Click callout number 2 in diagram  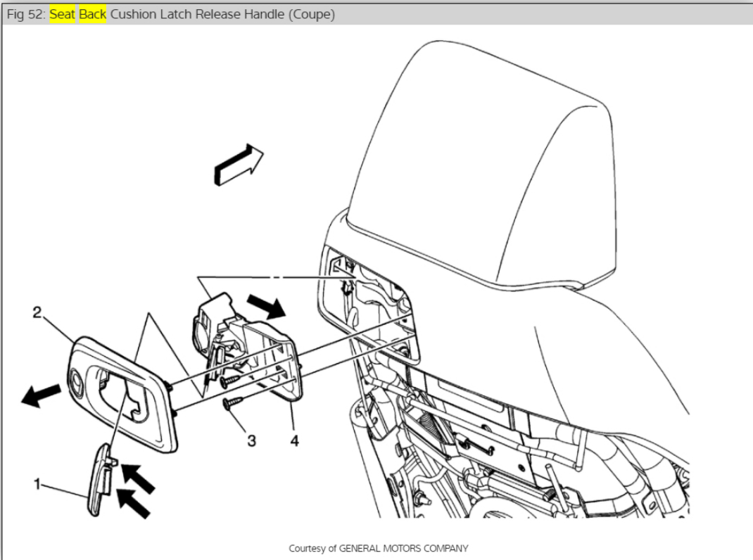37,312
